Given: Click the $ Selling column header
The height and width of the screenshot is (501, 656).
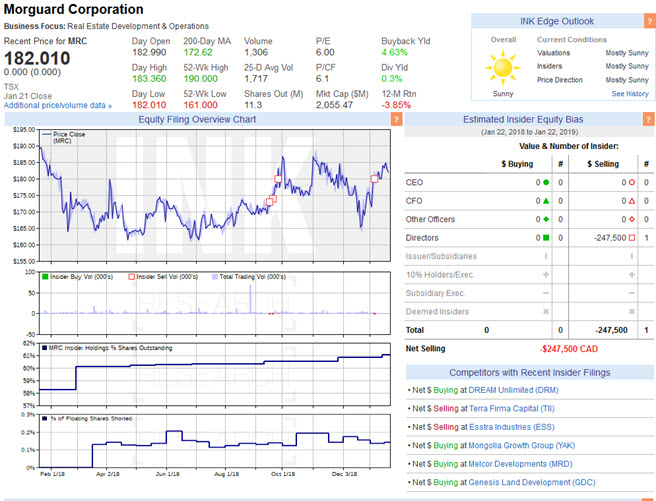Looking at the screenshot, I should click(x=603, y=164).
